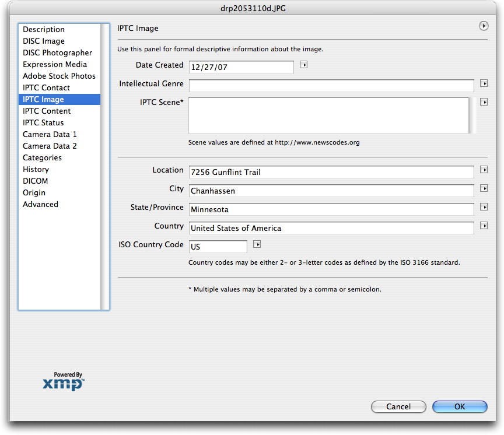Expand the Country field dropdown arrow
This screenshot has height=435, width=504.
(x=484, y=226)
